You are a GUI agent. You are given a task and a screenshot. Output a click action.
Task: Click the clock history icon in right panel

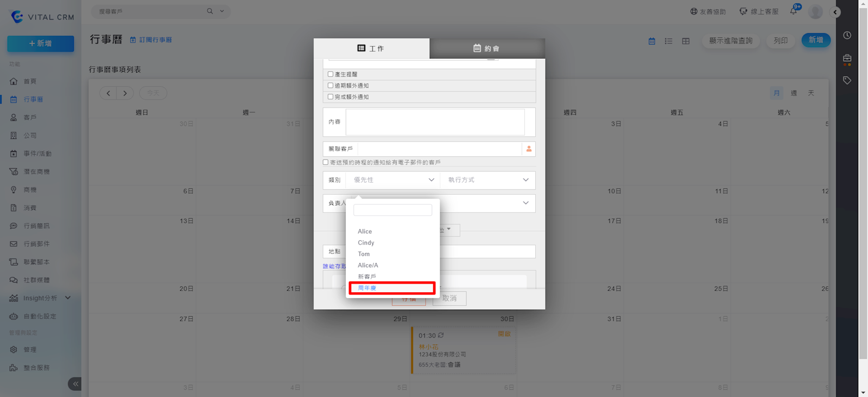coord(847,35)
